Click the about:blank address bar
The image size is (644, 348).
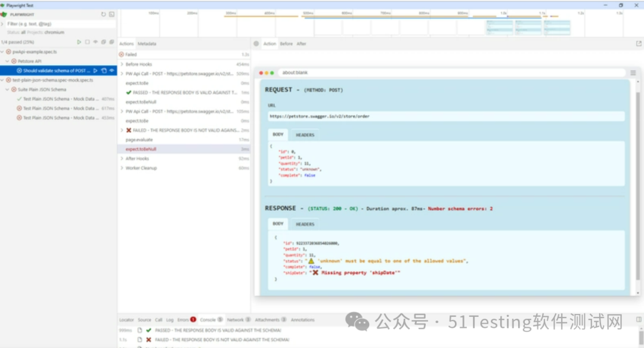452,73
